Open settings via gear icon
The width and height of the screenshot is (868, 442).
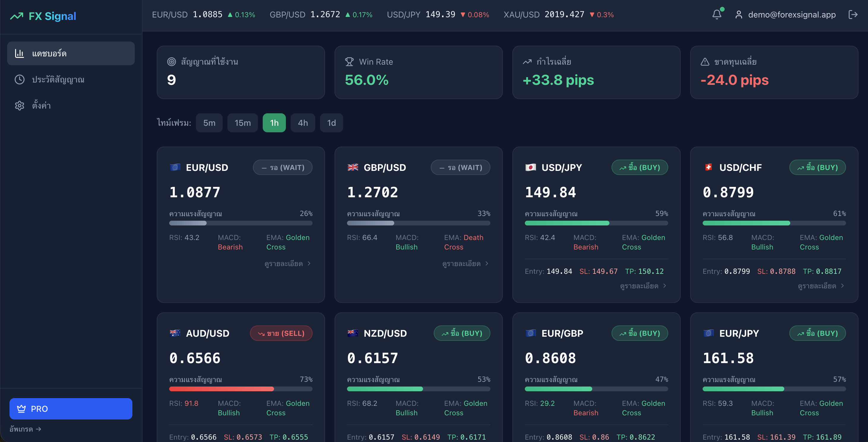pos(20,105)
